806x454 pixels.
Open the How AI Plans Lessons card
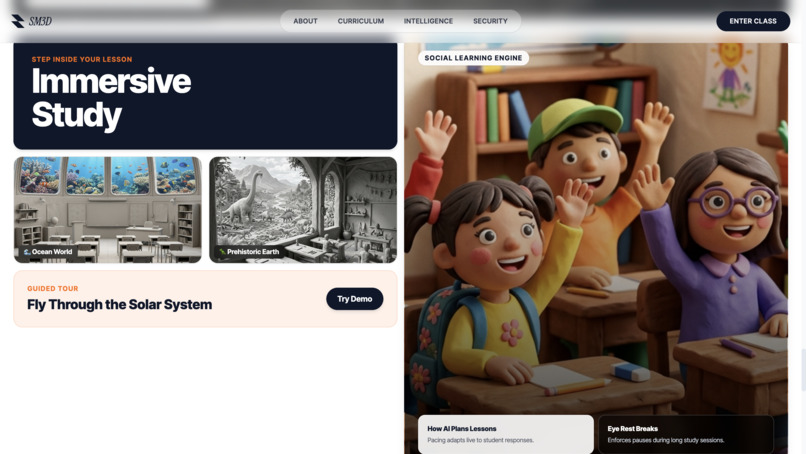coord(506,434)
